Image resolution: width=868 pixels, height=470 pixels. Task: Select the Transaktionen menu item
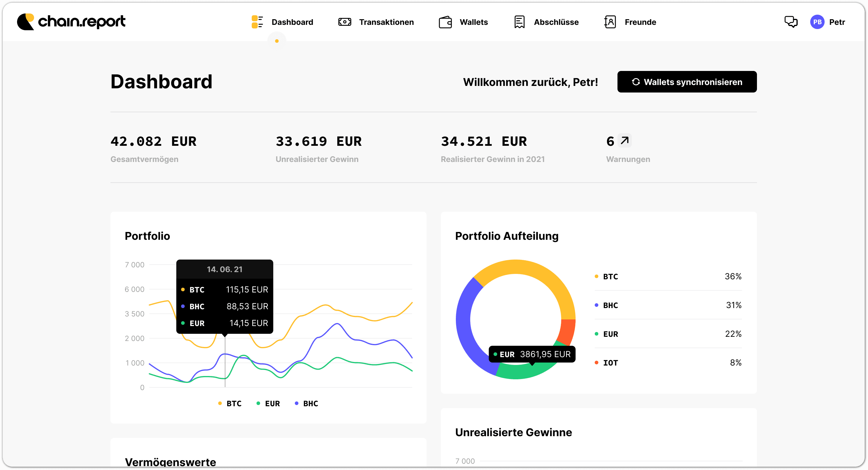386,22
